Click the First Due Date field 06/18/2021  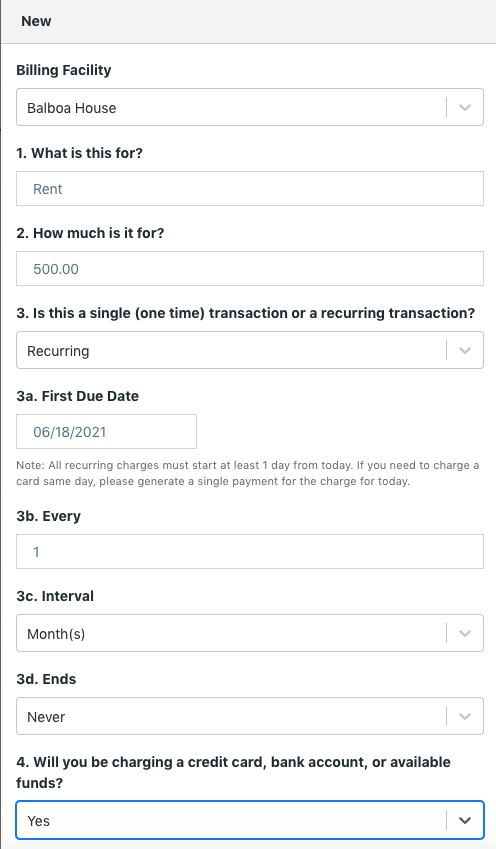coord(107,432)
